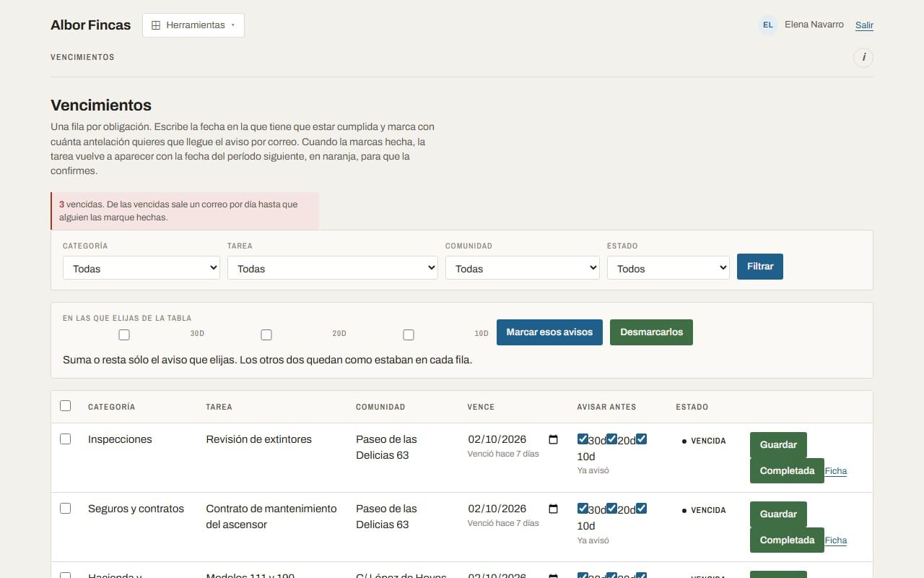Viewport: 924px width, 578px height.
Task: Tick the bulk 20D notice checkbox
Action: pos(266,335)
